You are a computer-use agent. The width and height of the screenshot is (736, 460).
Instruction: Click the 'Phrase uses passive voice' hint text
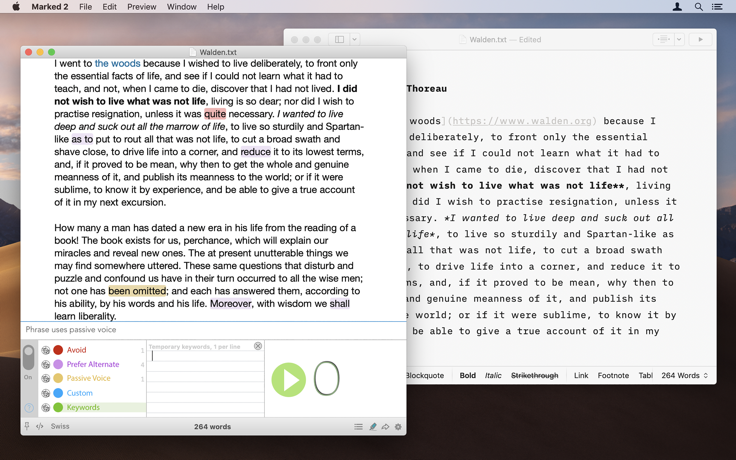pyautogui.click(x=71, y=330)
